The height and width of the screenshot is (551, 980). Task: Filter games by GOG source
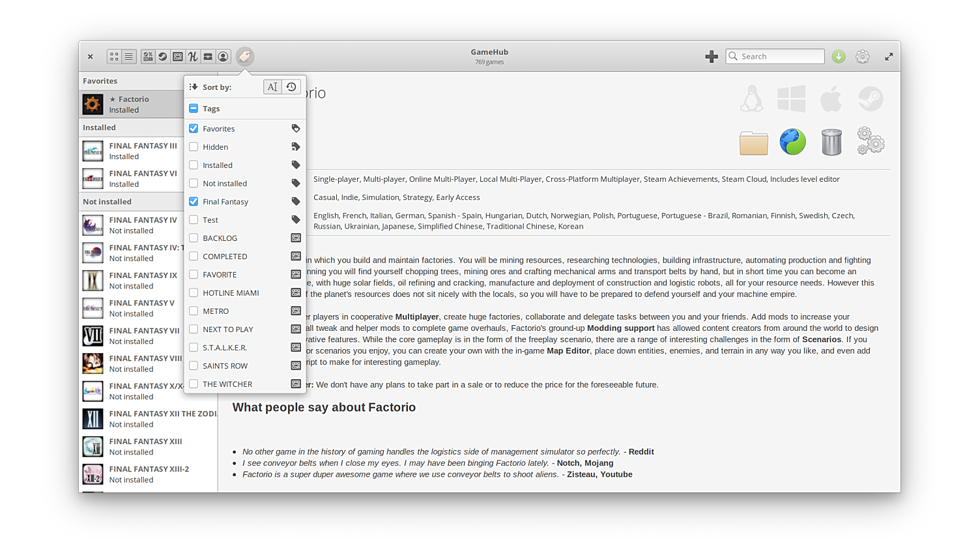coord(178,57)
